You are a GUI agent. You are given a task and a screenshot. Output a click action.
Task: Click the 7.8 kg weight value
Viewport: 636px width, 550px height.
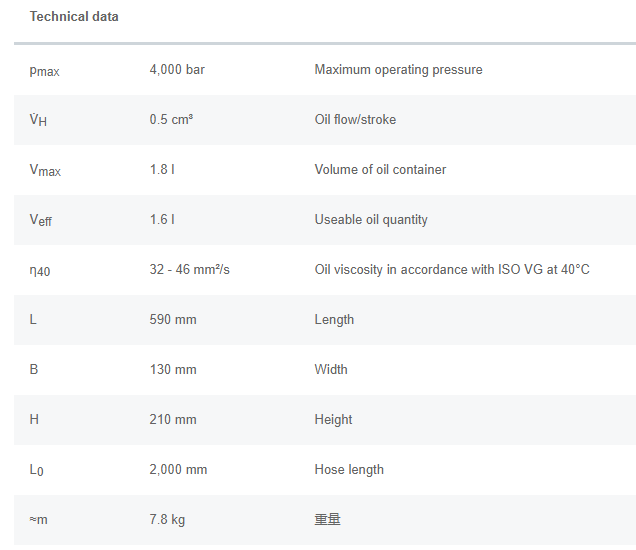[x=167, y=520]
